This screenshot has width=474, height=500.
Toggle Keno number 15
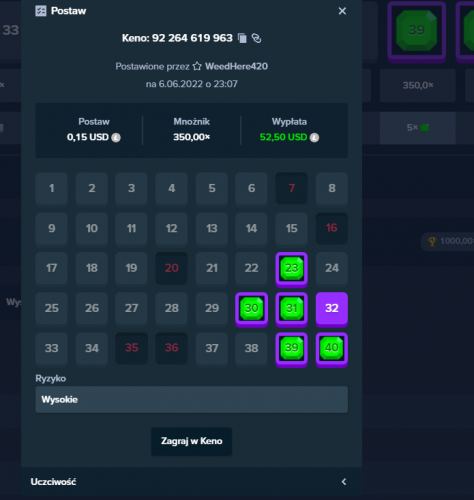tap(292, 228)
